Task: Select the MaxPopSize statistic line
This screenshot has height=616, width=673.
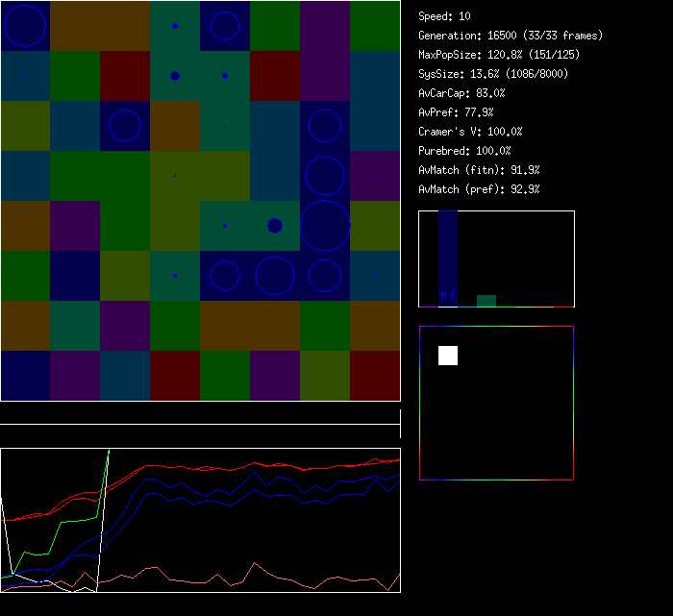Action: (x=498, y=55)
